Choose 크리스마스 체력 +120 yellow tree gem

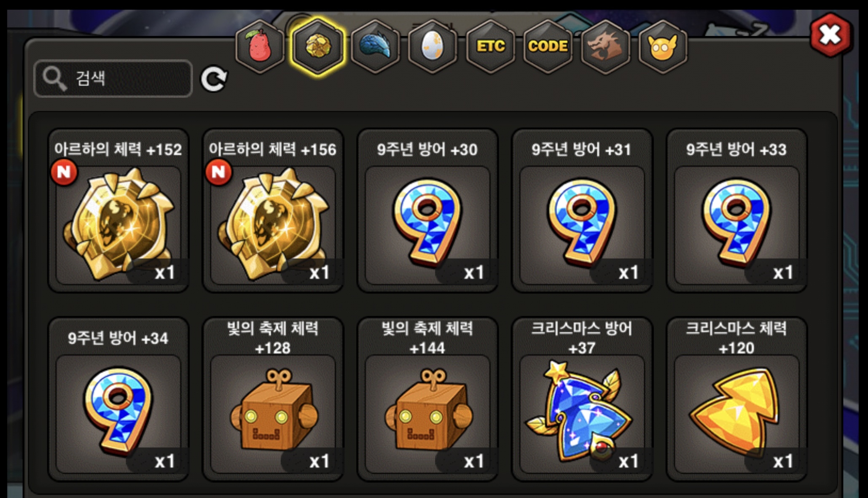[x=736, y=399]
